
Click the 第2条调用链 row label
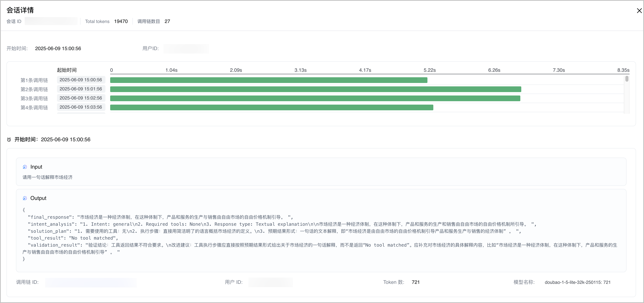coord(34,89)
